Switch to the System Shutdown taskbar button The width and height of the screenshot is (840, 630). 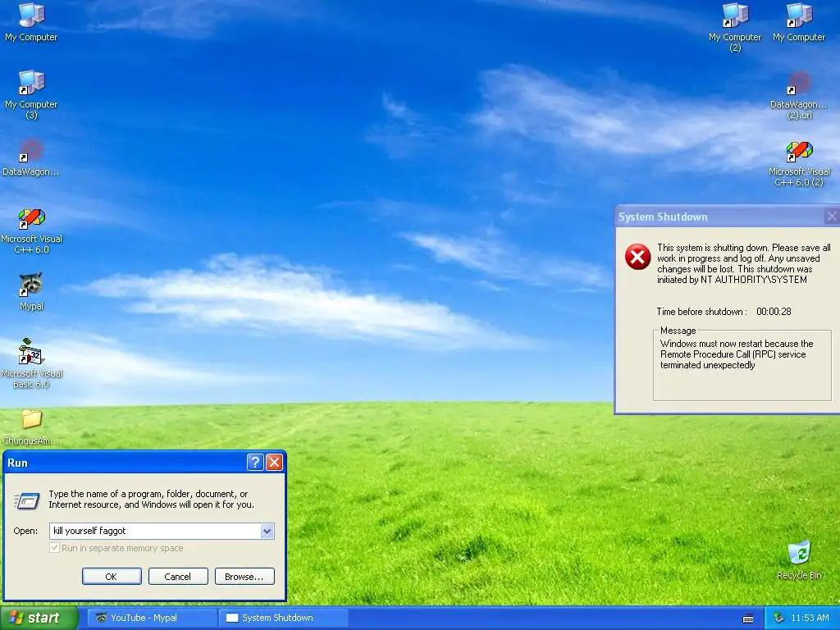click(284, 618)
